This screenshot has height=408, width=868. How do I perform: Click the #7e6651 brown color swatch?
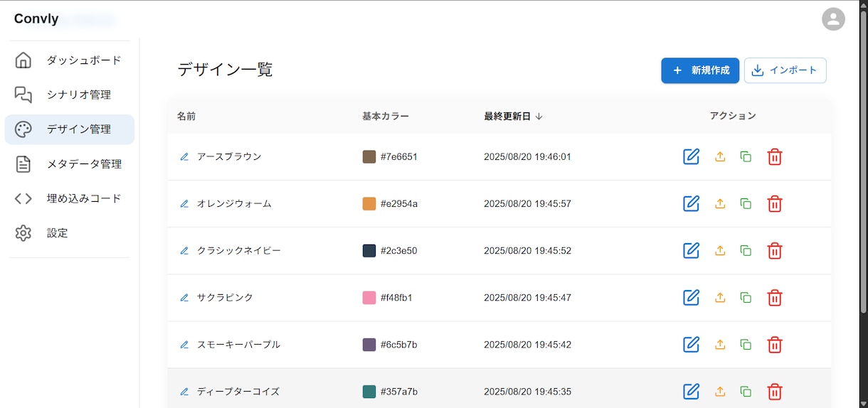[x=369, y=156]
